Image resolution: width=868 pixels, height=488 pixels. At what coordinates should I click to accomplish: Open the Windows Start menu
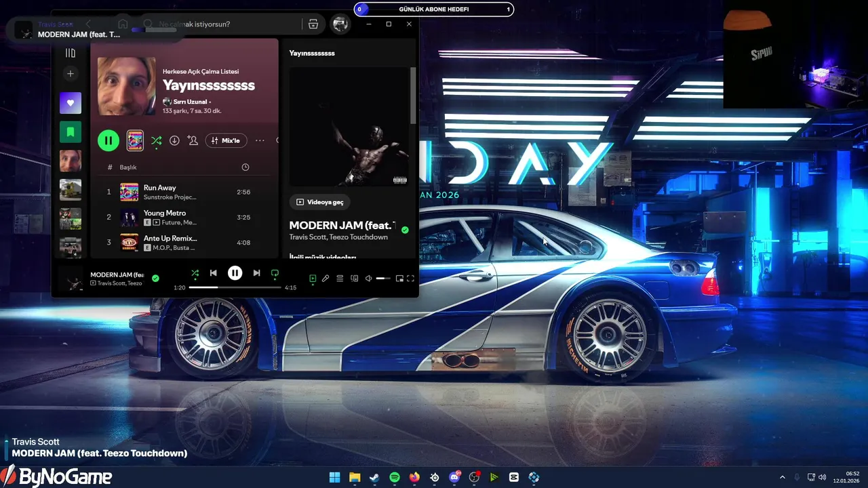(x=335, y=477)
